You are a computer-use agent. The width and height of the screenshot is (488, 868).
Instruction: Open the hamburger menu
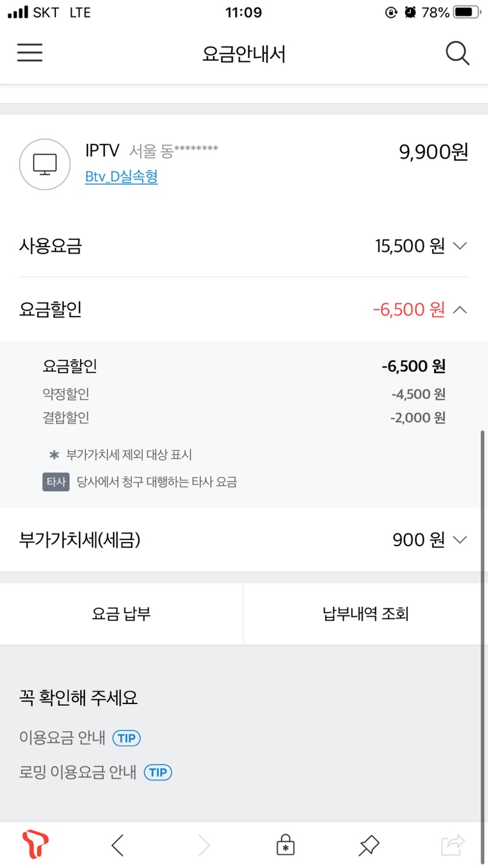30,53
